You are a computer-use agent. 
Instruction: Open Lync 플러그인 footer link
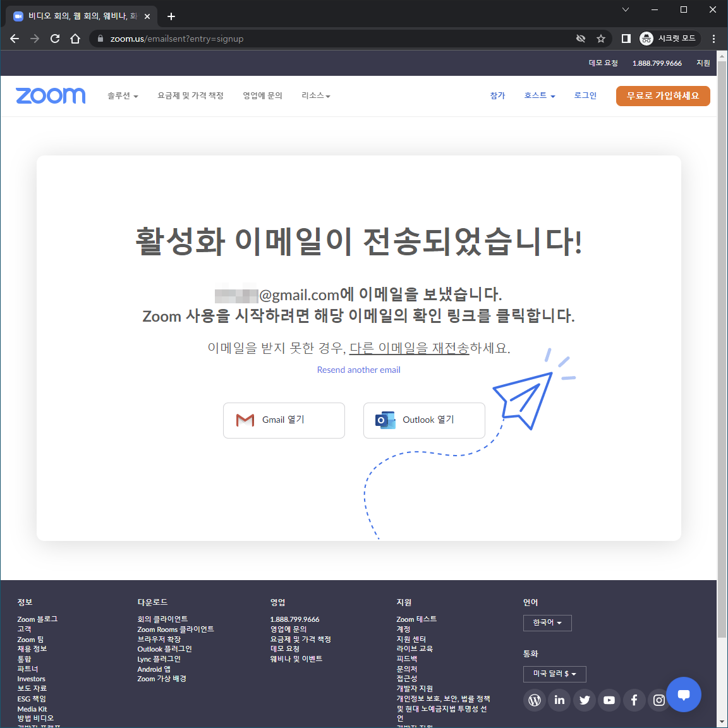coord(159,659)
